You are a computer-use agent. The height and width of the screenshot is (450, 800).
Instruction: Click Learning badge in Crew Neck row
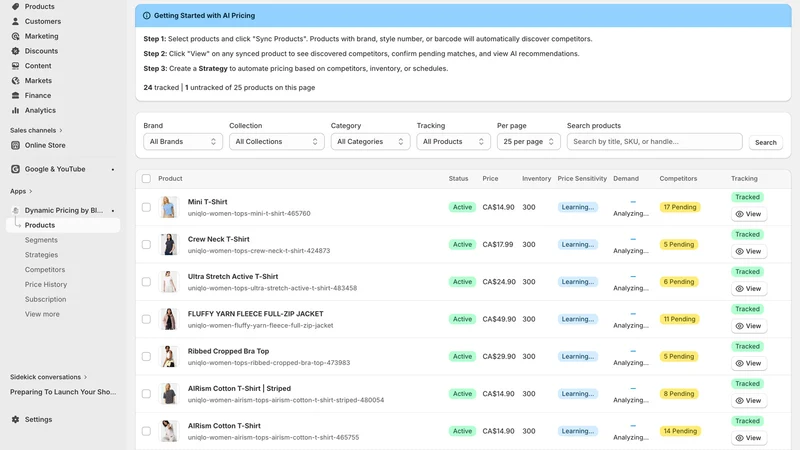pyautogui.click(x=578, y=244)
